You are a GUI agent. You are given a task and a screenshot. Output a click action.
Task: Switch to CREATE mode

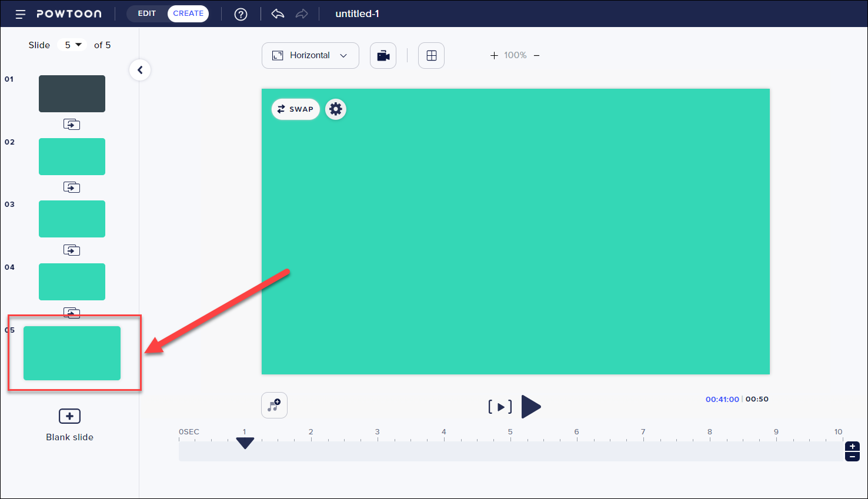tap(188, 14)
